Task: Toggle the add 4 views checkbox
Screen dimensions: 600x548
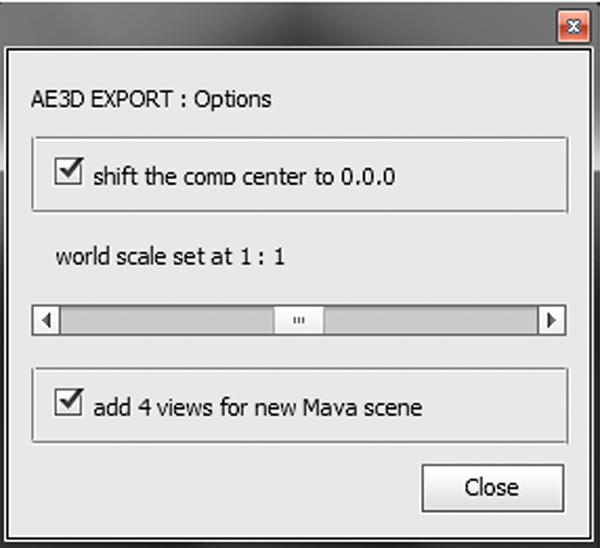Action: pos(68,402)
